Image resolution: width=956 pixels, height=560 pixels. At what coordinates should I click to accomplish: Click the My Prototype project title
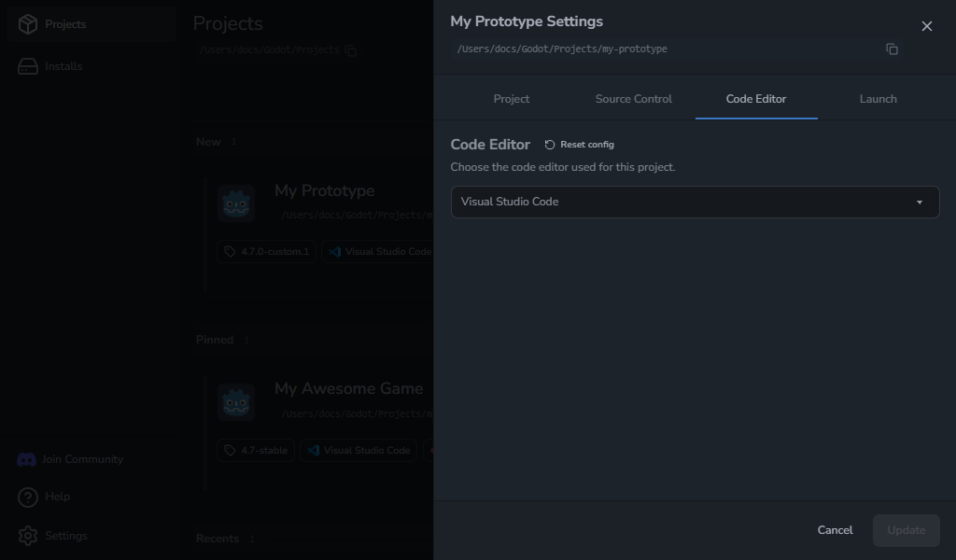pos(324,190)
